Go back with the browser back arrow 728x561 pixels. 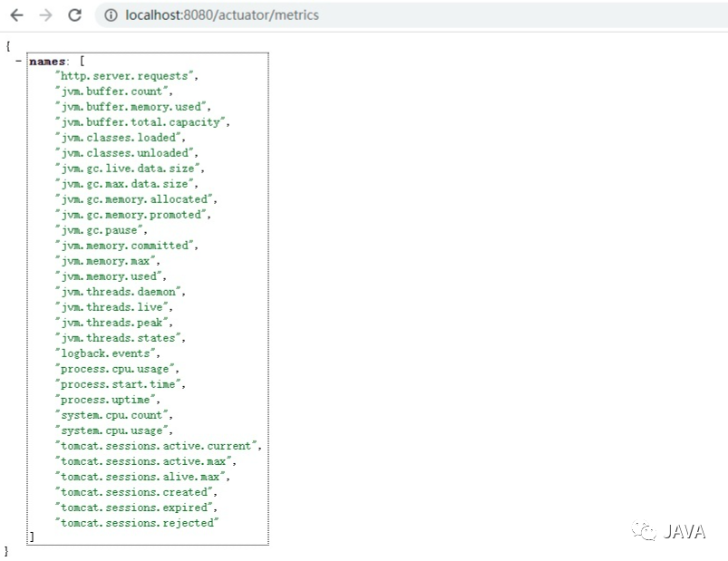[16, 15]
